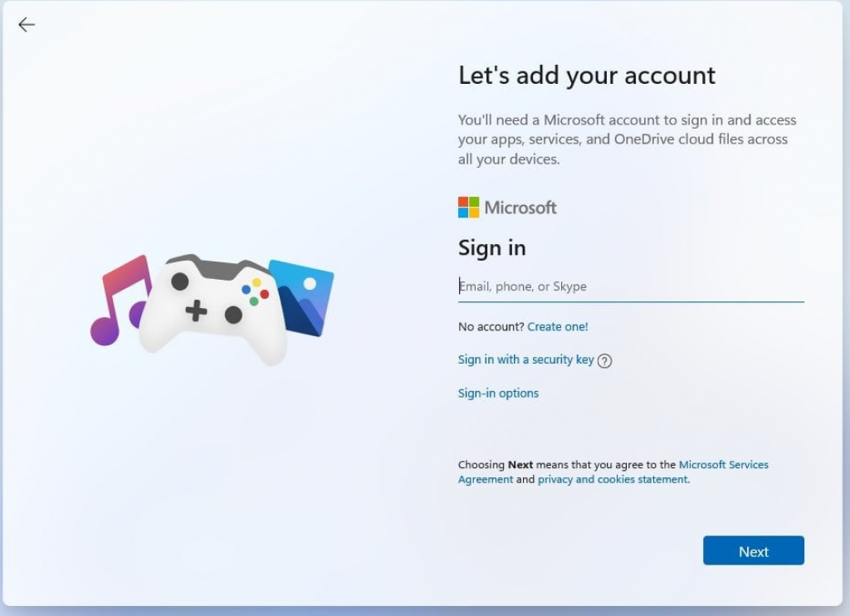Click the controller's left thumbstick

179,282
